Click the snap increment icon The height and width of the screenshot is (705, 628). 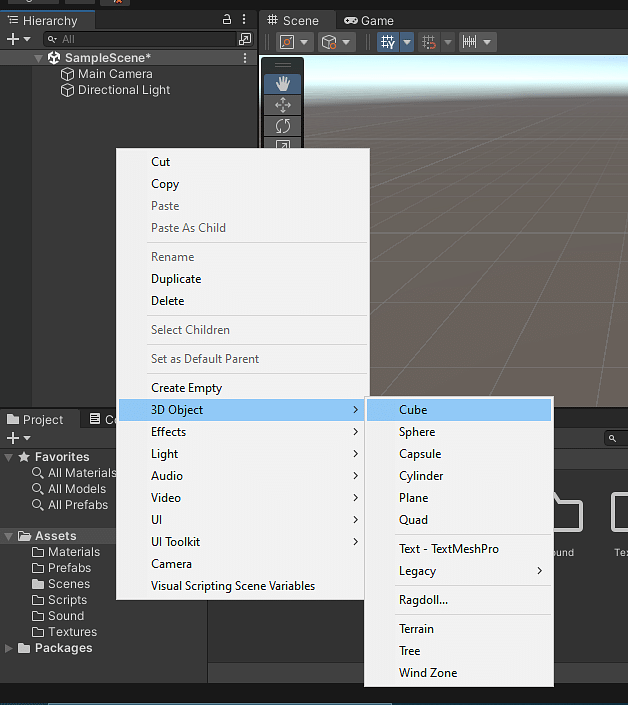pyautogui.click(x=469, y=42)
